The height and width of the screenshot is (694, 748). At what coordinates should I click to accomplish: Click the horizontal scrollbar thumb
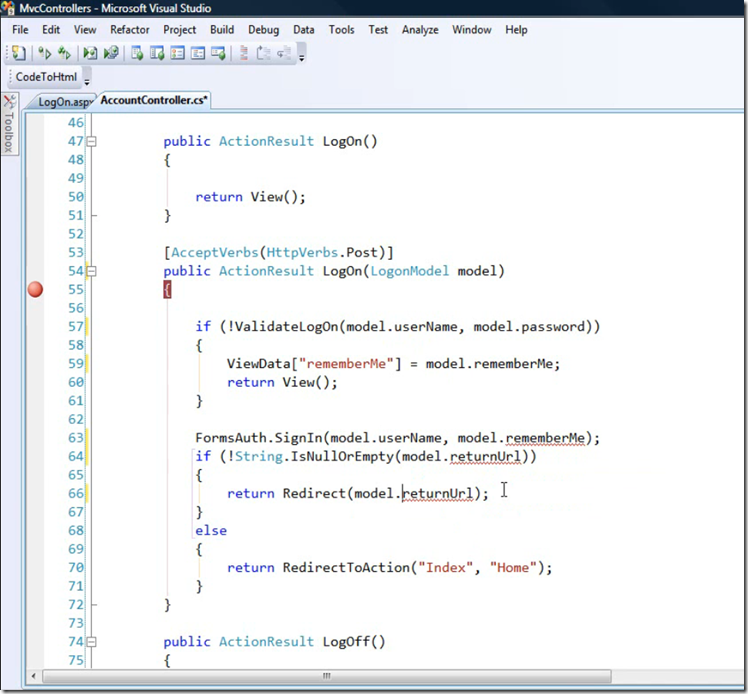pos(327,676)
